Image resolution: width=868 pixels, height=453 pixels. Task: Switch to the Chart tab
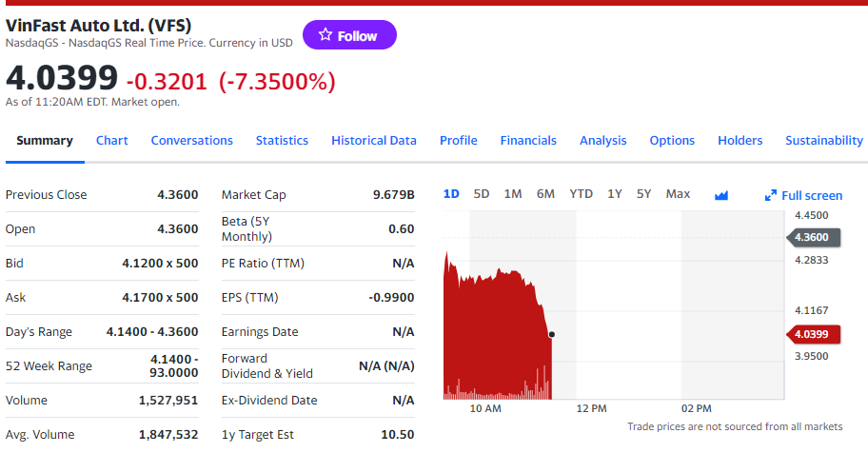pyautogui.click(x=111, y=140)
